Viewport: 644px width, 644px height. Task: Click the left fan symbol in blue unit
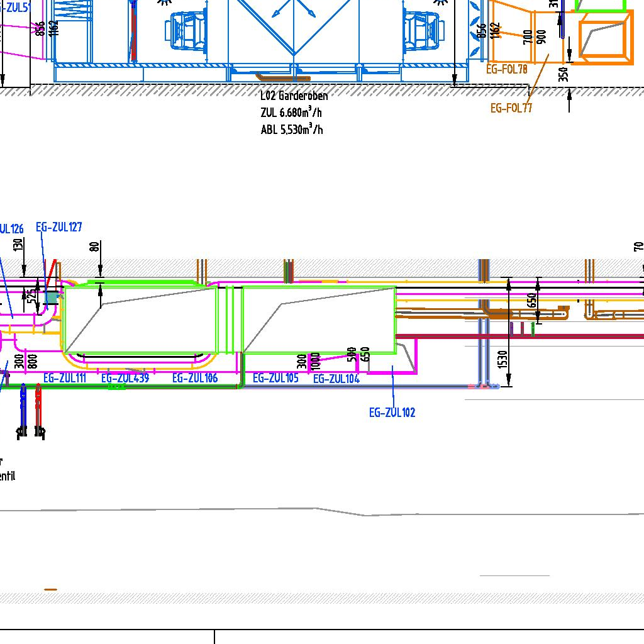(x=185, y=32)
